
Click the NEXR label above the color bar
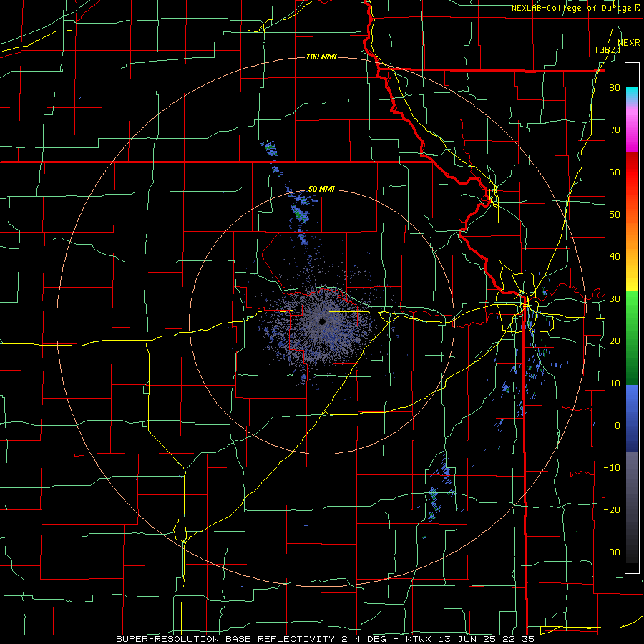[629, 43]
